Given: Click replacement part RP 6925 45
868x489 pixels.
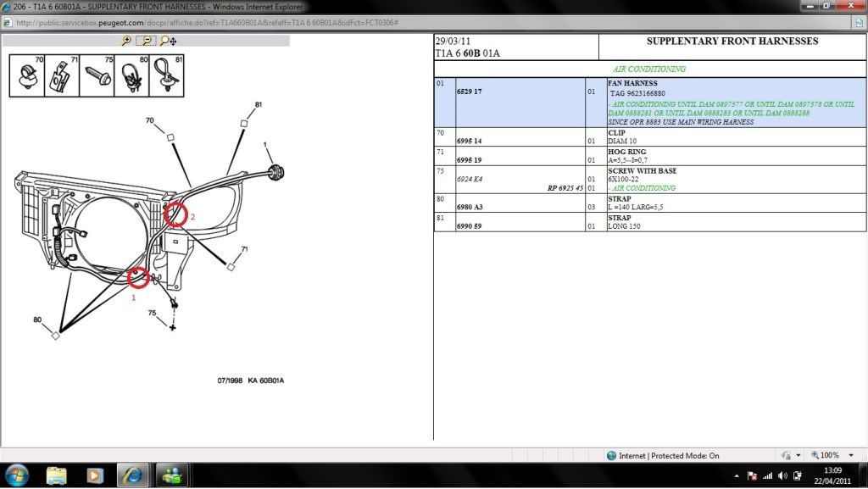Looking at the screenshot, I should 565,188.
